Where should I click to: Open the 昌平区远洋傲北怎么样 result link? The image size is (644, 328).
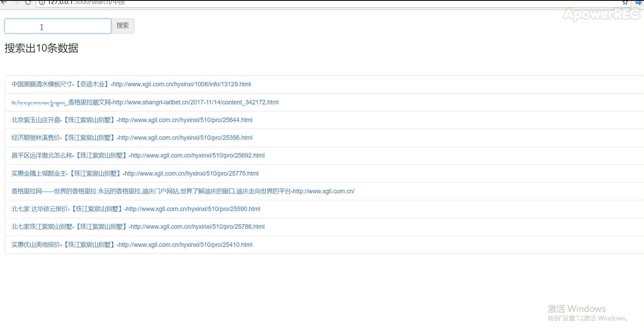[138, 155]
